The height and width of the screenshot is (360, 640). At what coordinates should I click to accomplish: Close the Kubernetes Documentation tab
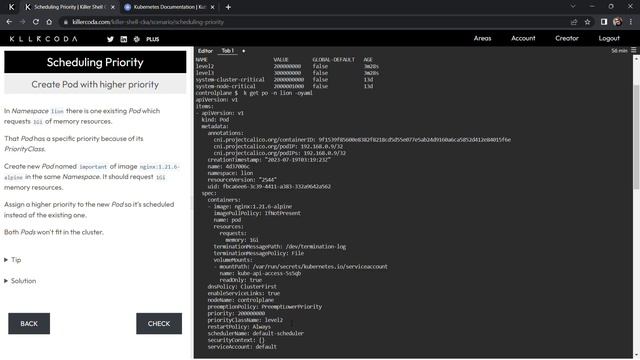coord(212,7)
